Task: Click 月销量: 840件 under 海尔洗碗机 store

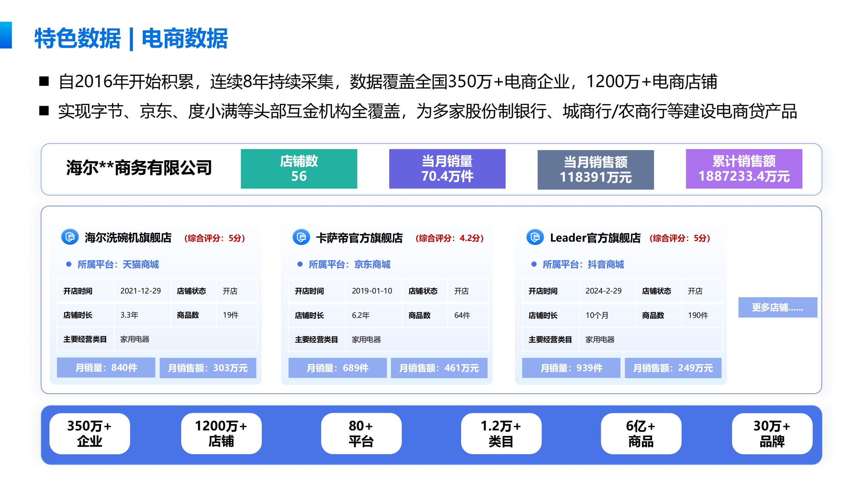Action: pyautogui.click(x=106, y=368)
